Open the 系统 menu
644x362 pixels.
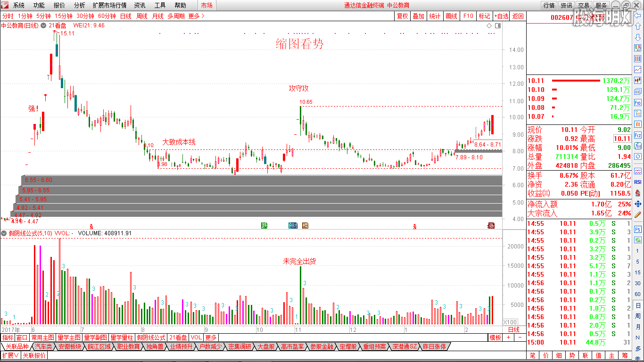pyautogui.click(x=19, y=5)
